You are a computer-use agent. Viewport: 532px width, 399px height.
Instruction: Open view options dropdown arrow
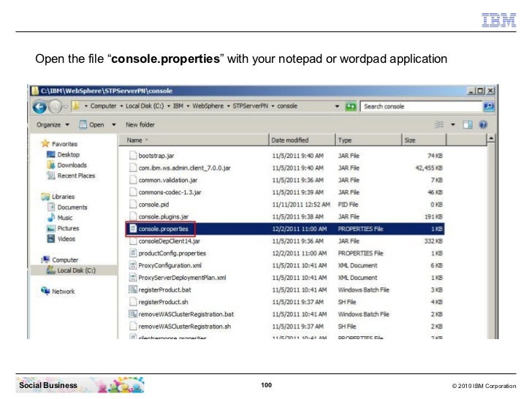coord(453,124)
